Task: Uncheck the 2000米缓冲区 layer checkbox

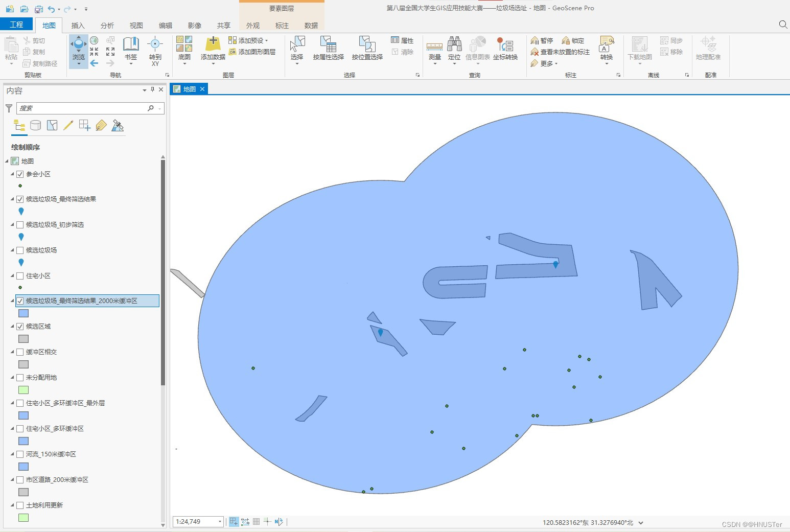Action: (x=20, y=301)
